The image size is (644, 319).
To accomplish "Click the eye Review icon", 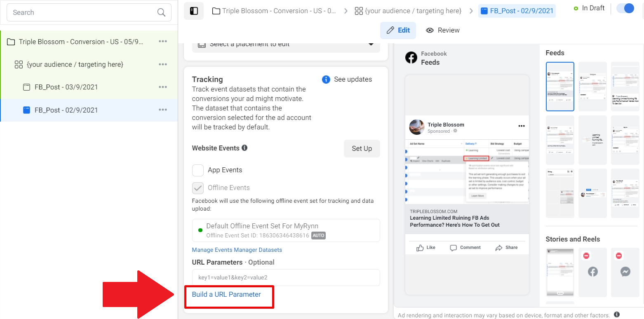I will click(430, 30).
